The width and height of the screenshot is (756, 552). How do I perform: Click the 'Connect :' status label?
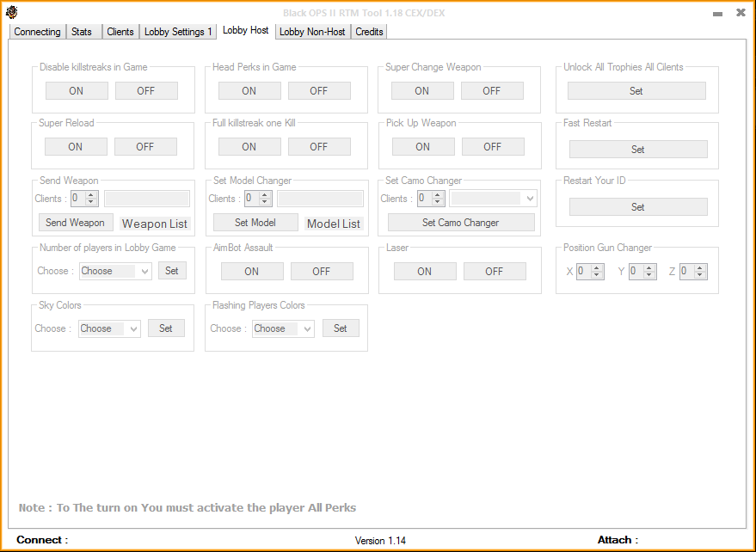click(x=42, y=540)
